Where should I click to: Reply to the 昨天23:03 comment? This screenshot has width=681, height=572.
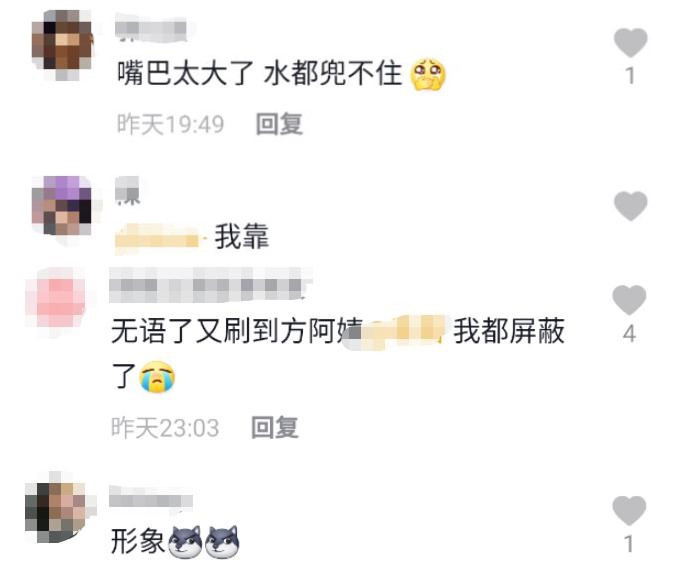[274, 427]
